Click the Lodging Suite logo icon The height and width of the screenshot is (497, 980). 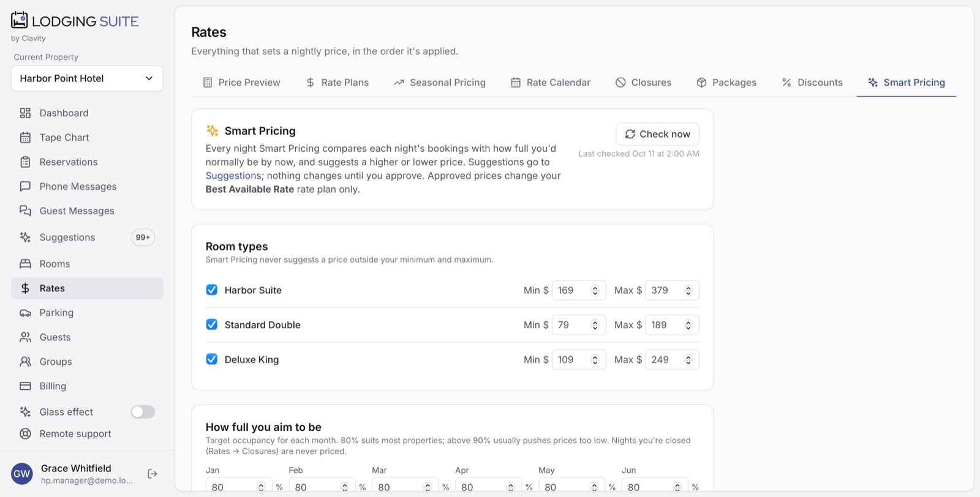tap(20, 20)
